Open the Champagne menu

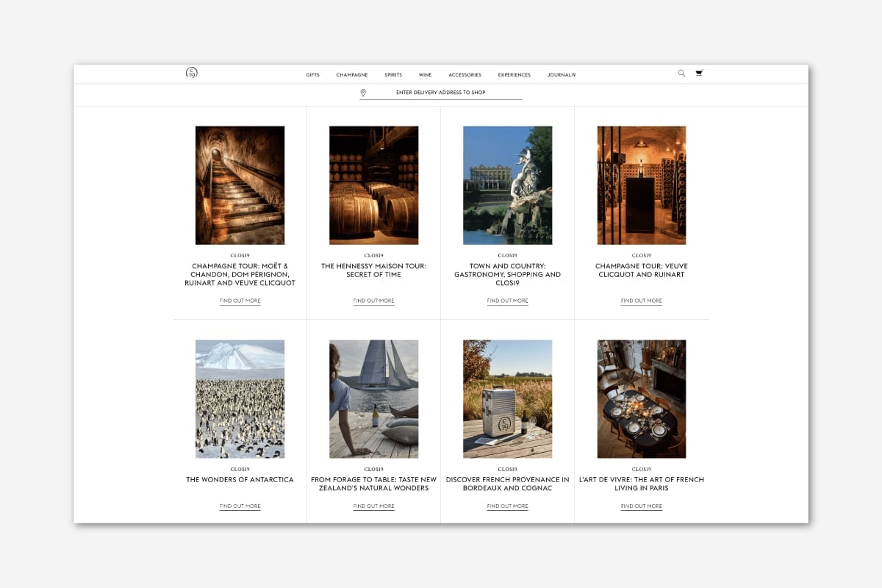point(352,75)
